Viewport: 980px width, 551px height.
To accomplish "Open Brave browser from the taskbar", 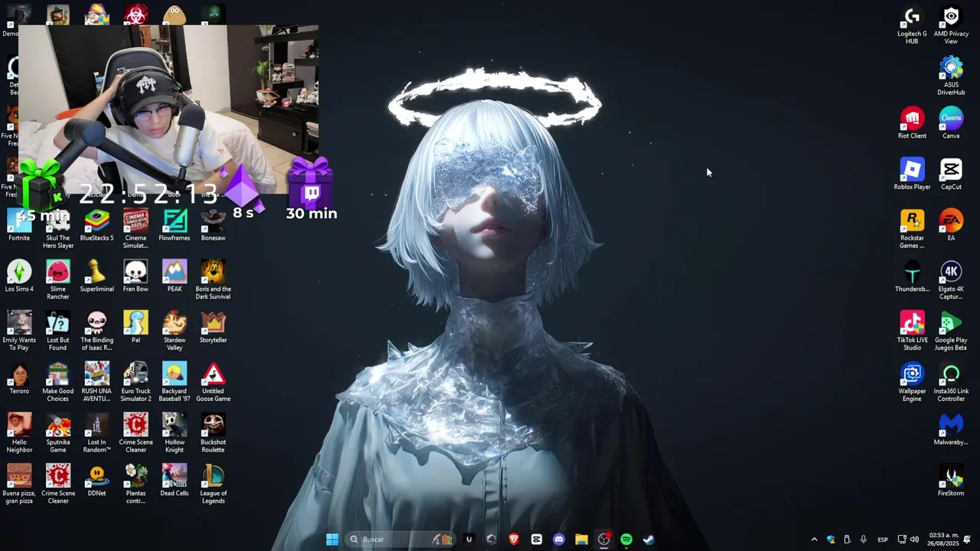I will tap(514, 540).
